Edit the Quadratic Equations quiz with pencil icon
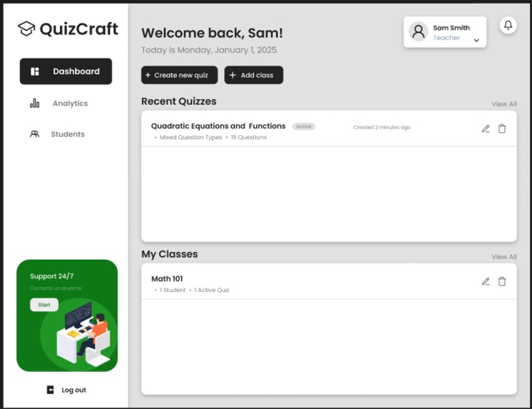The image size is (532, 409). [x=486, y=128]
